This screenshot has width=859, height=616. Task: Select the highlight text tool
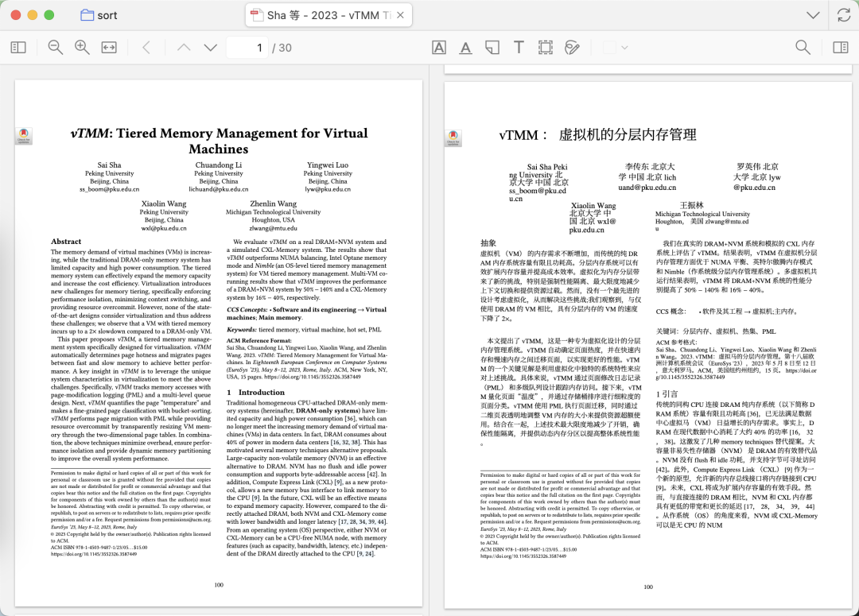click(x=439, y=47)
